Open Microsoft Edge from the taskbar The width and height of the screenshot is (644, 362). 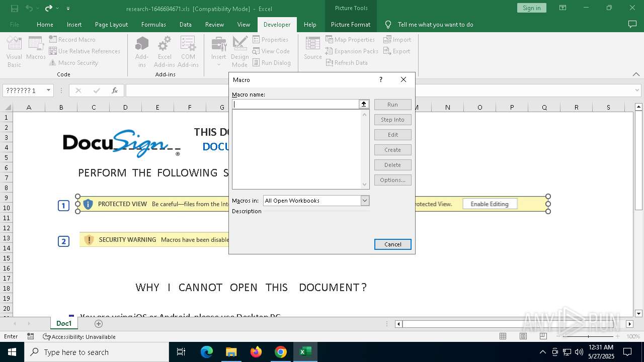pyautogui.click(x=207, y=352)
